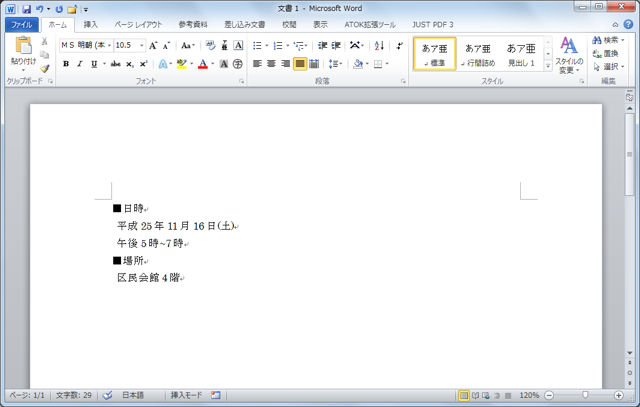The height and width of the screenshot is (407, 640).
Task: Click the 選択 select button
Action: [608, 67]
